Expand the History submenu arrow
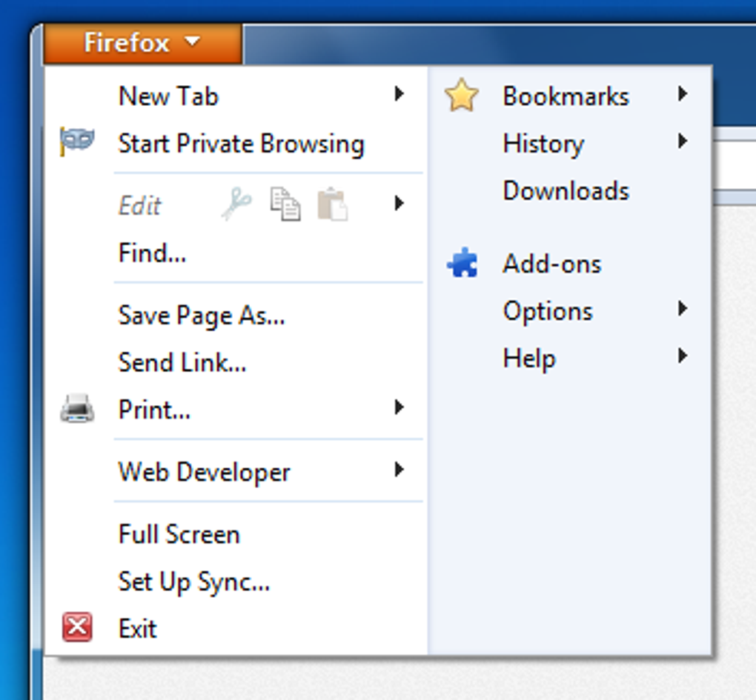The width and height of the screenshot is (756, 700). 682,141
